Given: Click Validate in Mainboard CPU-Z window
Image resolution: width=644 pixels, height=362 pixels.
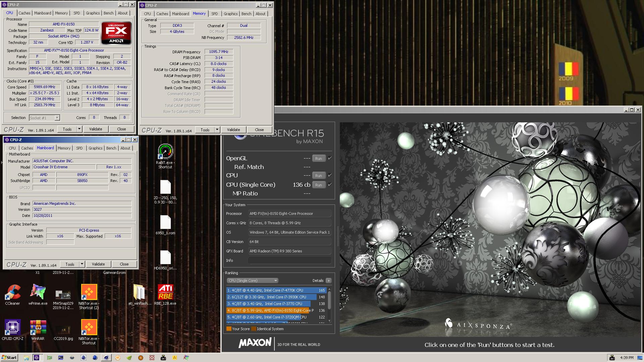Looking at the screenshot, I should (x=98, y=264).
